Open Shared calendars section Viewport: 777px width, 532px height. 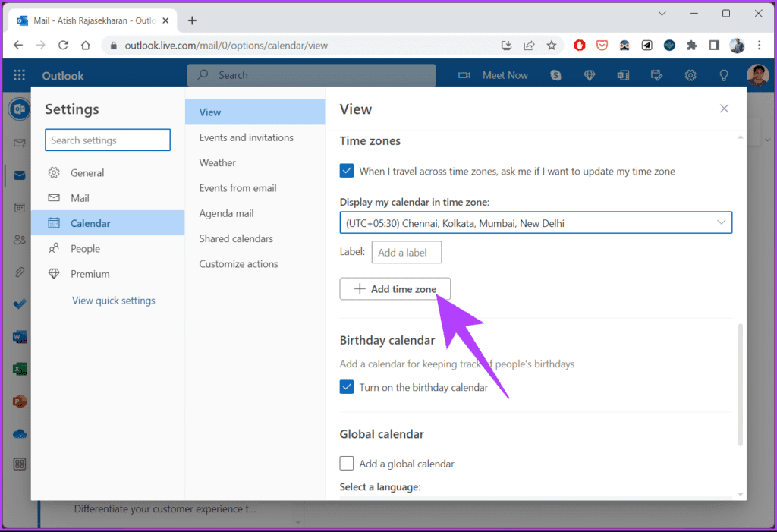click(255, 238)
